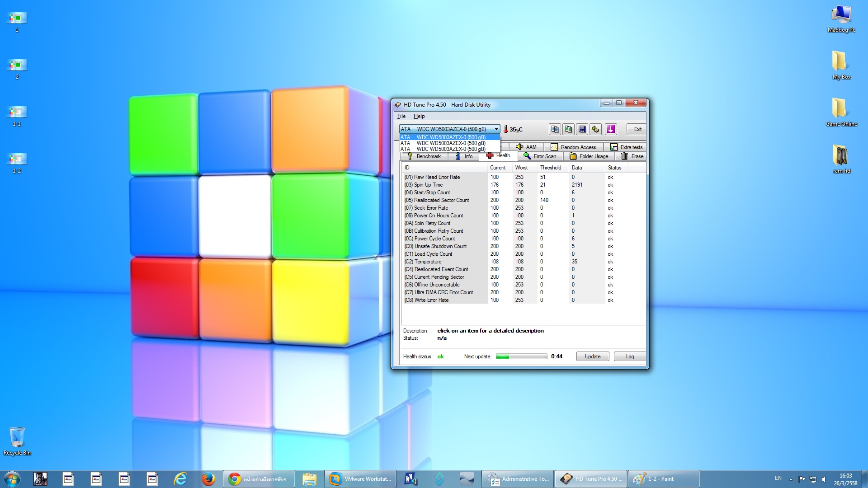
Task: Open the File menu
Action: [401, 116]
